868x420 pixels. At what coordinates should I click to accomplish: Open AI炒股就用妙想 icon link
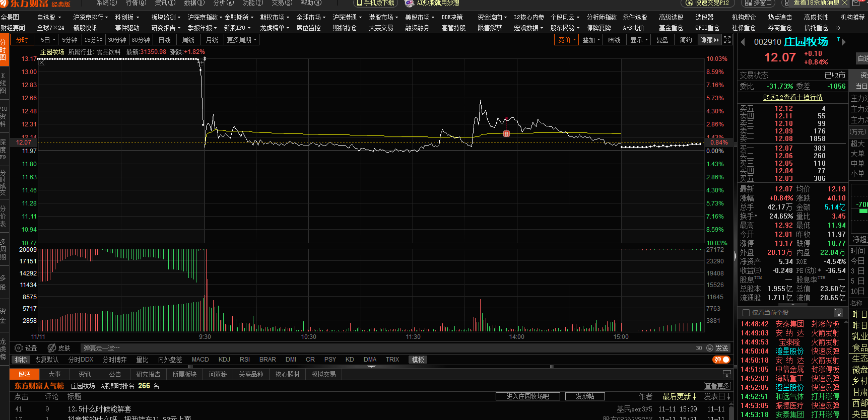433,3
